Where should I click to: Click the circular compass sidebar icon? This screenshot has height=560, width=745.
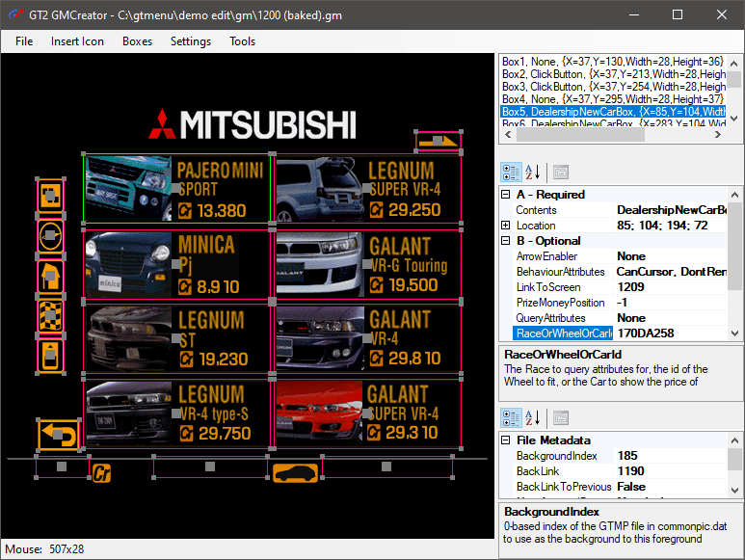(50, 235)
